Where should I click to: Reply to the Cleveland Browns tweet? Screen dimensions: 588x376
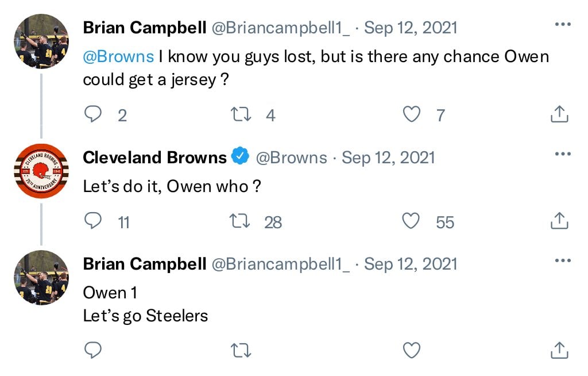(x=93, y=221)
